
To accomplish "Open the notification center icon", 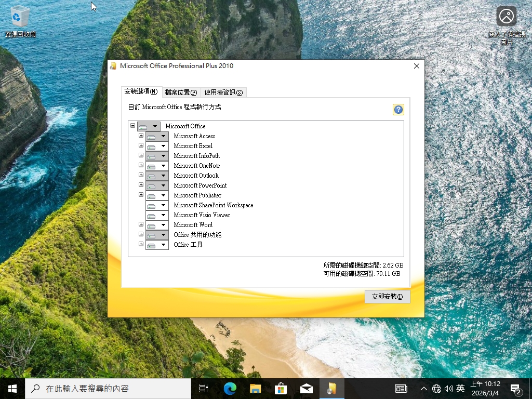I will click(516, 388).
